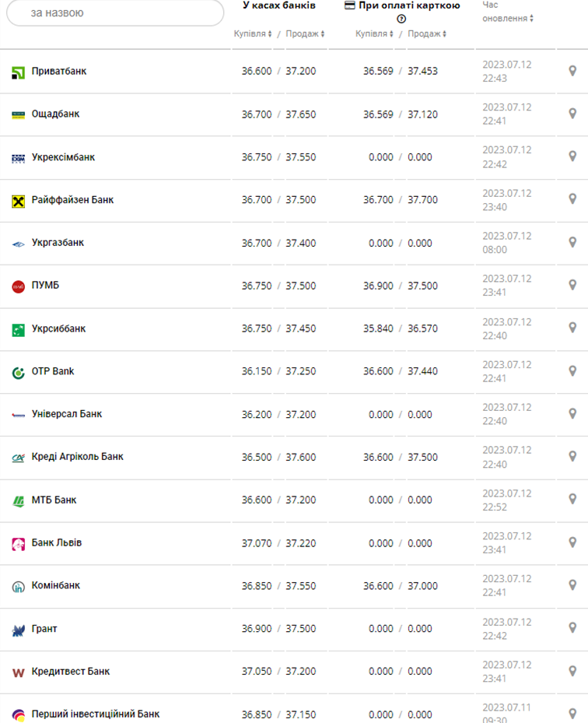Click help question mark under card payment

[x=401, y=19]
